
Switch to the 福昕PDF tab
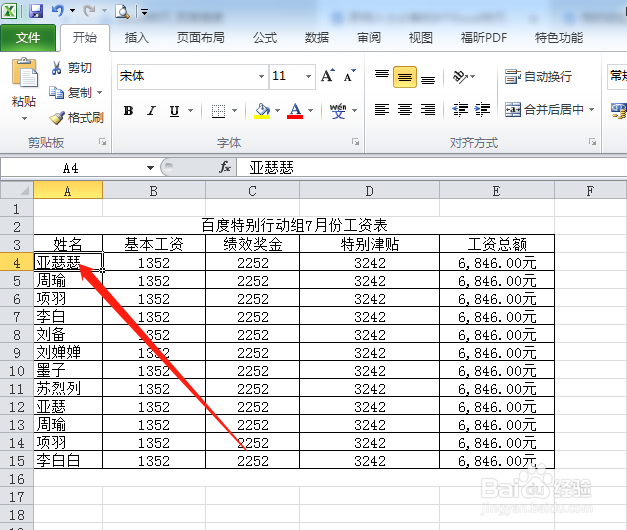[484, 38]
